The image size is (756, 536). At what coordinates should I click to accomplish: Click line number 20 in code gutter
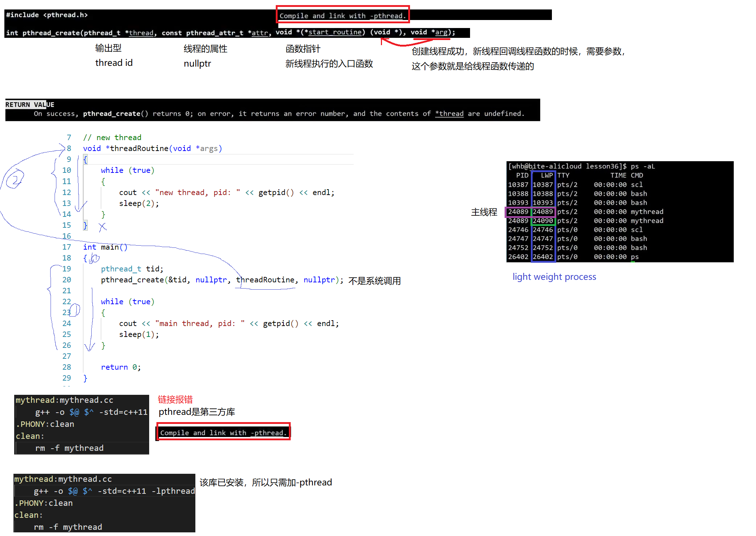(x=67, y=279)
